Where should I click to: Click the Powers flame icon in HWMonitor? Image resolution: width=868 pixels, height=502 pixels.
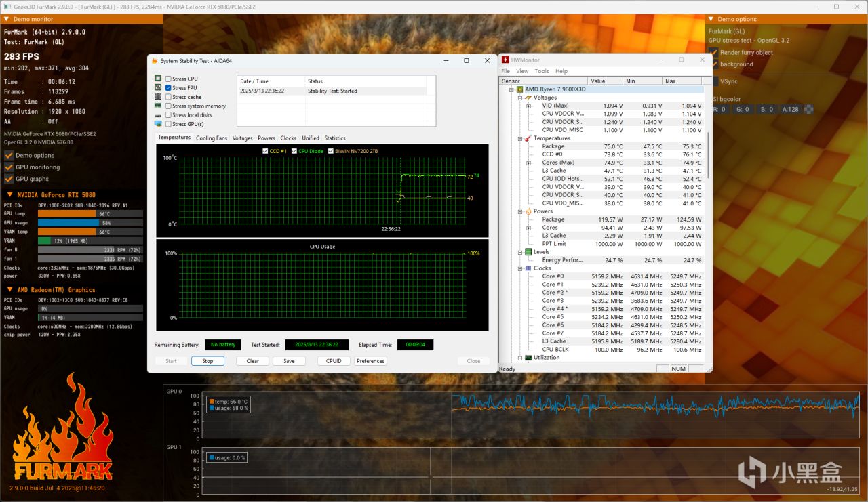coord(528,211)
